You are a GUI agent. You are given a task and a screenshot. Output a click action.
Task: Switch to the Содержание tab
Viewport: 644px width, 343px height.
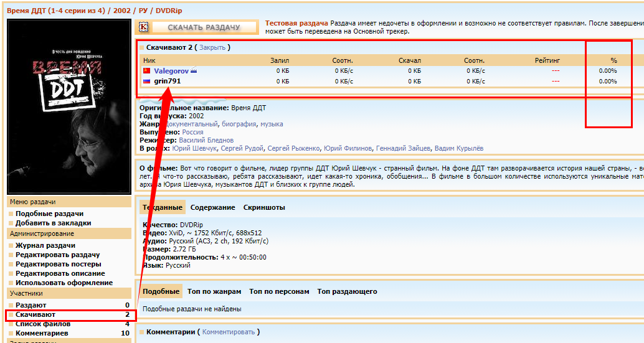coord(212,207)
